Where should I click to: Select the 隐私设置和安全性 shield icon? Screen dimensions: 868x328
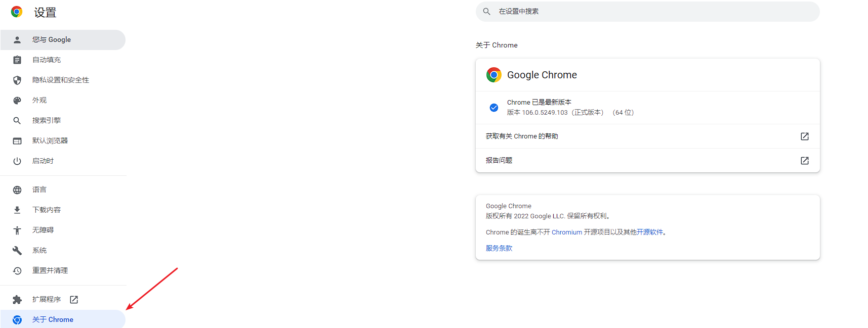point(17,80)
